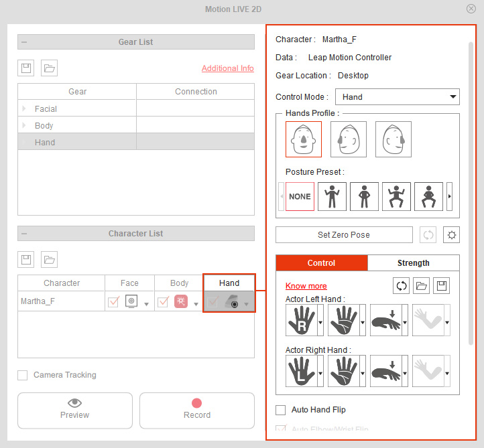Open the gear settings next to Set Zero Pose
Image resolution: width=484 pixels, height=448 pixels.
pyautogui.click(x=451, y=235)
